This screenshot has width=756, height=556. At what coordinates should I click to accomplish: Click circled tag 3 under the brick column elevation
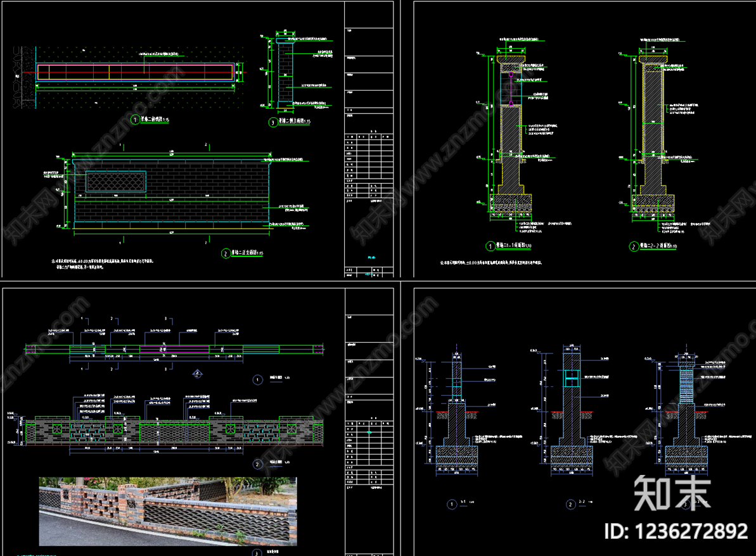coord(273,122)
